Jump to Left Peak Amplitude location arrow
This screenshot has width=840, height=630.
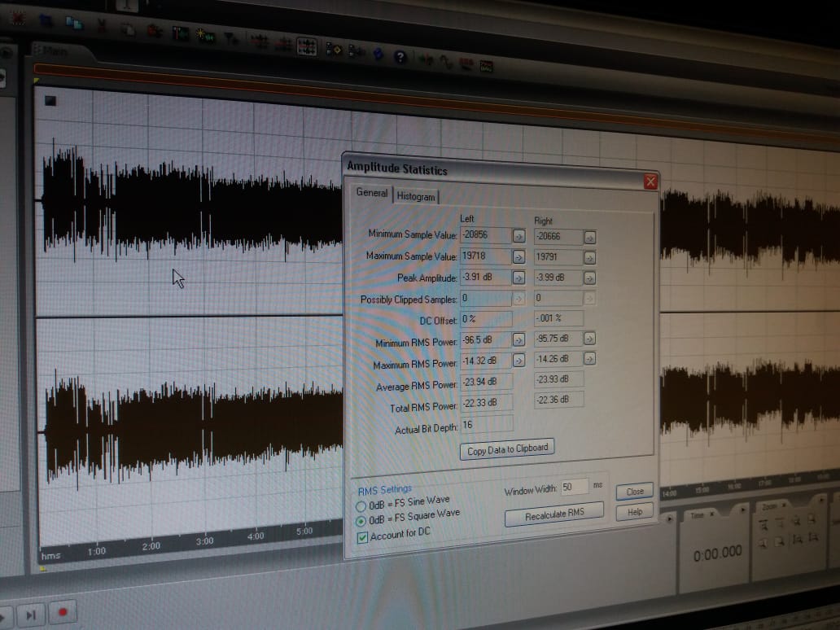[518, 278]
